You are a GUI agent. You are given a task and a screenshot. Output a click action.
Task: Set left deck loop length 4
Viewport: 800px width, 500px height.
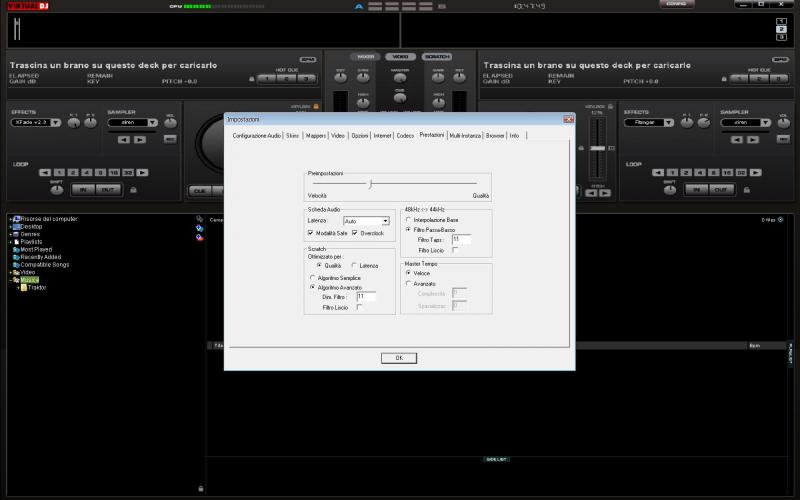(87, 172)
